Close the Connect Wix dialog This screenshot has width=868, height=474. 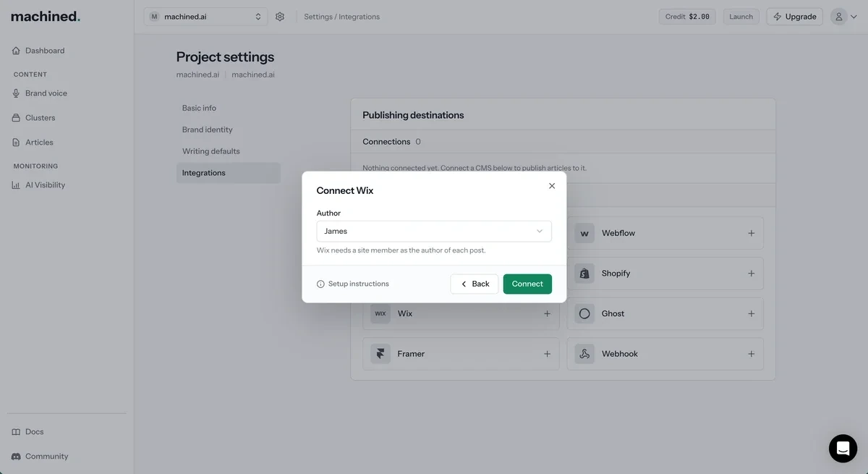pos(552,186)
